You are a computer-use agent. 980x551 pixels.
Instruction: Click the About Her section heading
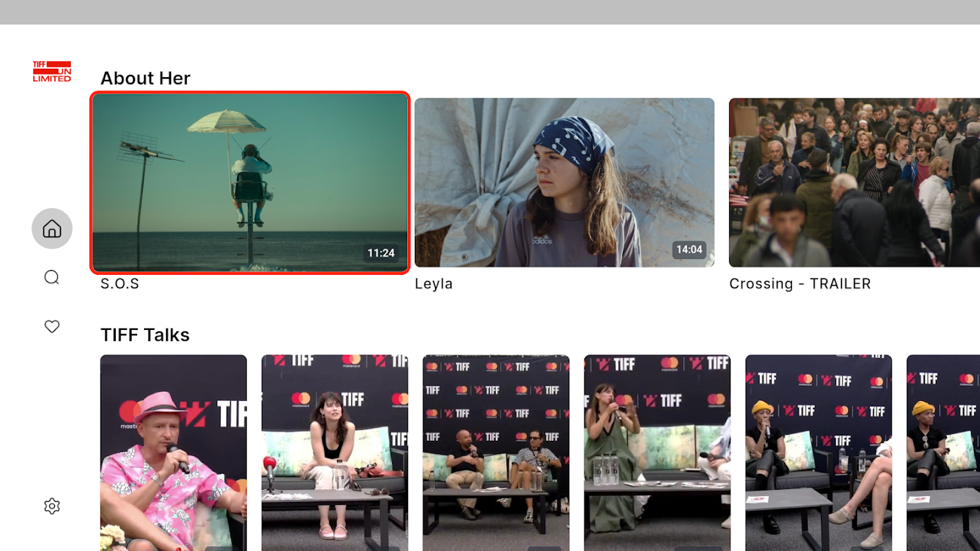click(145, 79)
